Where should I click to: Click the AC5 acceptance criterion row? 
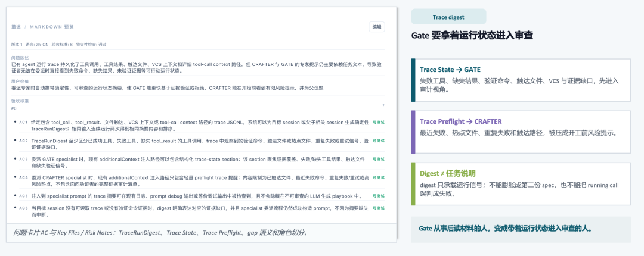(199, 196)
